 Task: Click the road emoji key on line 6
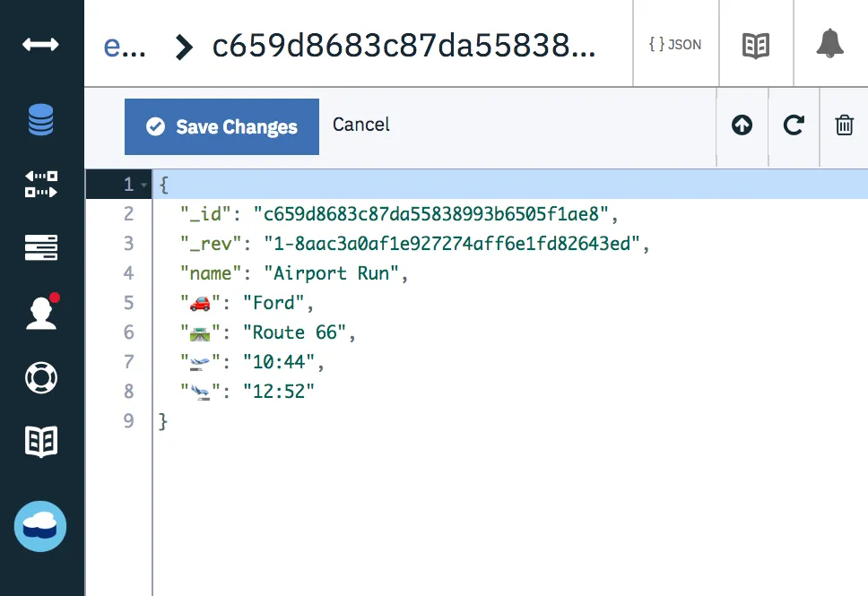point(200,333)
